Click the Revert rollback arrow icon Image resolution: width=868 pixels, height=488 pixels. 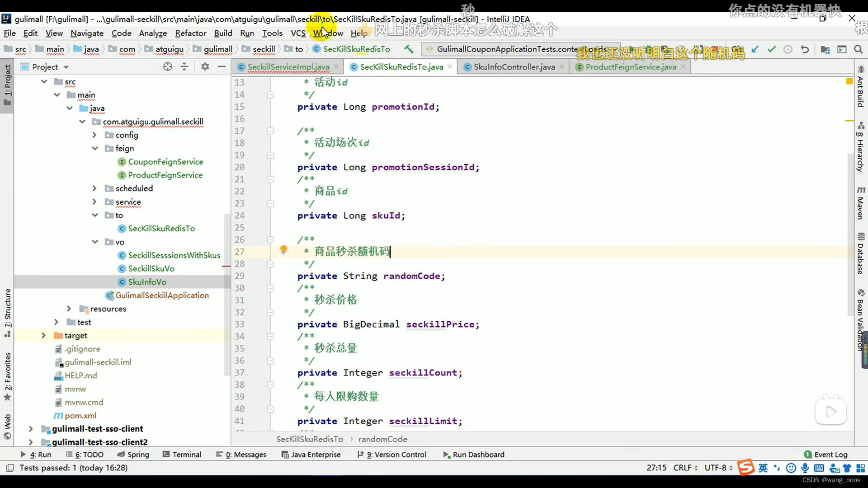pos(805,49)
